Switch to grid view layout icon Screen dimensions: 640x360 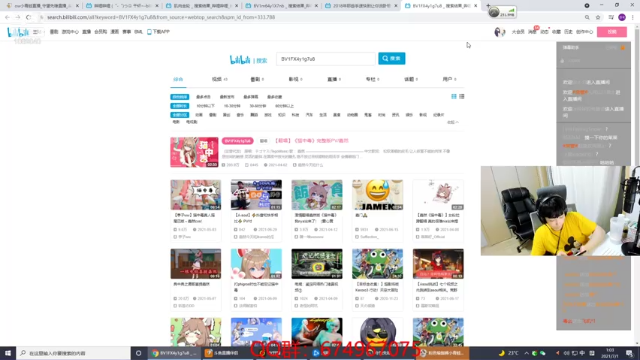click(454, 96)
